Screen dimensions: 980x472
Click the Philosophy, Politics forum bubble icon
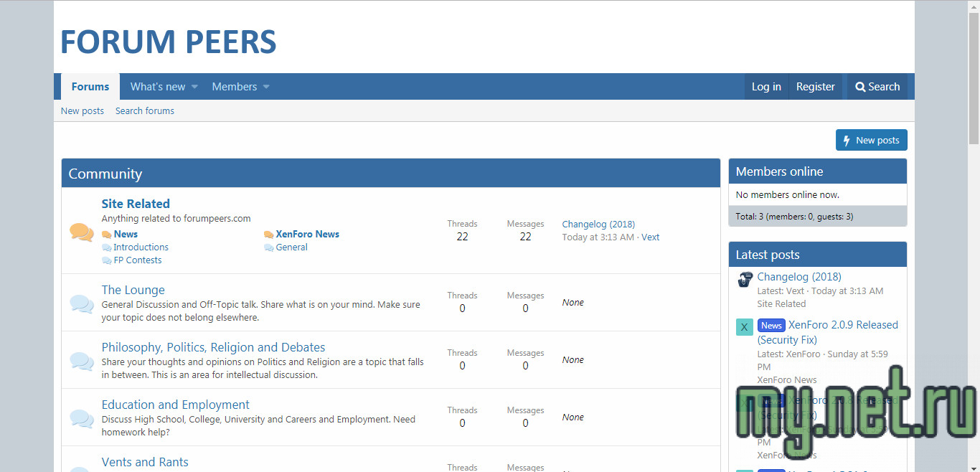point(81,361)
